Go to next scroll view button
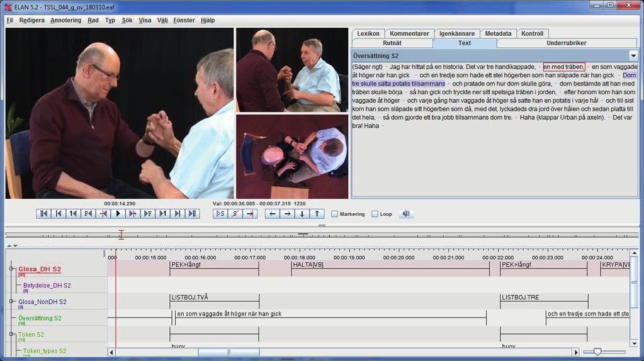The image size is (644, 361). click(x=178, y=214)
